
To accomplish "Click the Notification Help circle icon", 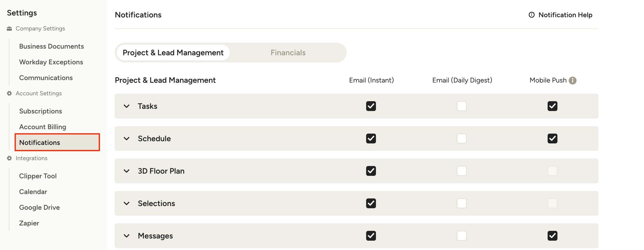I will tap(531, 15).
